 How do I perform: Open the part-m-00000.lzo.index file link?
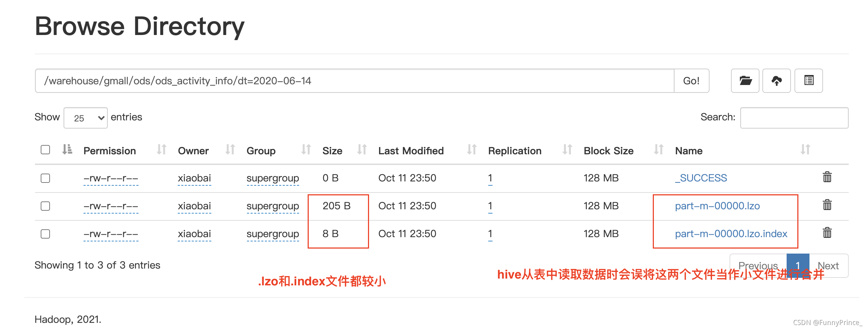(x=731, y=234)
